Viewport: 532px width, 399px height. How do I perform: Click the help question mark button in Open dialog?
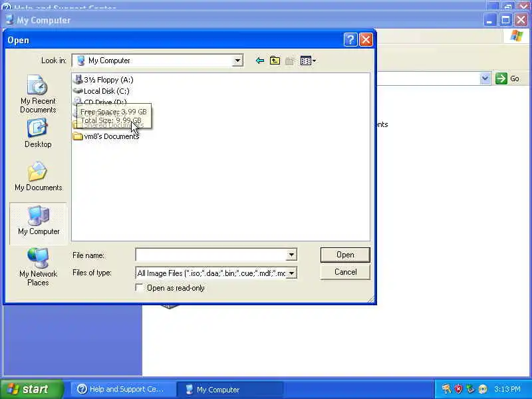pos(350,40)
